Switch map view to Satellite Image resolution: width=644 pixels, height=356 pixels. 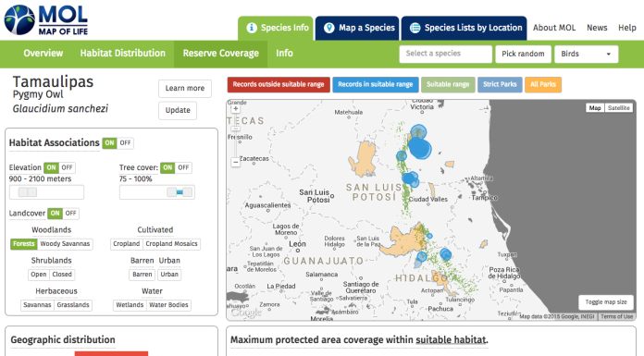point(618,108)
